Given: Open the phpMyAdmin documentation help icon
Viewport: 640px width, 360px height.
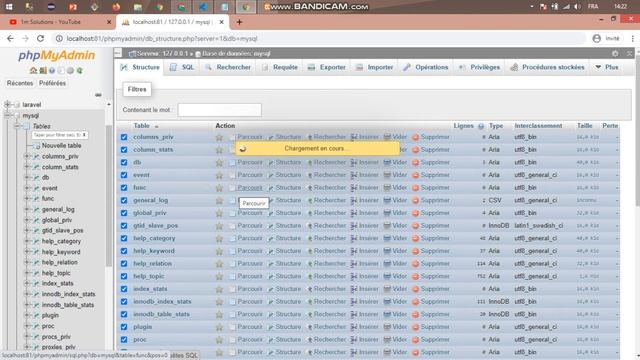Looking at the screenshot, I should pyautogui.click(x=52, y=71).
